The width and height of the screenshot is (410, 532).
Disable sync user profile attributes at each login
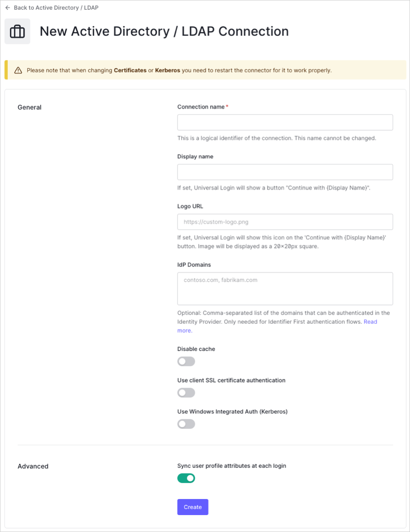click(186, 478)
